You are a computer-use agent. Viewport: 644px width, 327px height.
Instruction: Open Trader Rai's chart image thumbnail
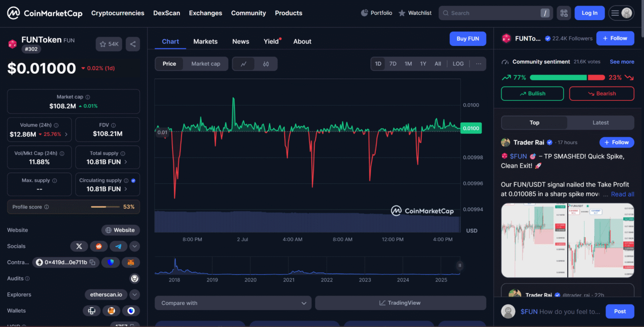[x=568, y=240]
